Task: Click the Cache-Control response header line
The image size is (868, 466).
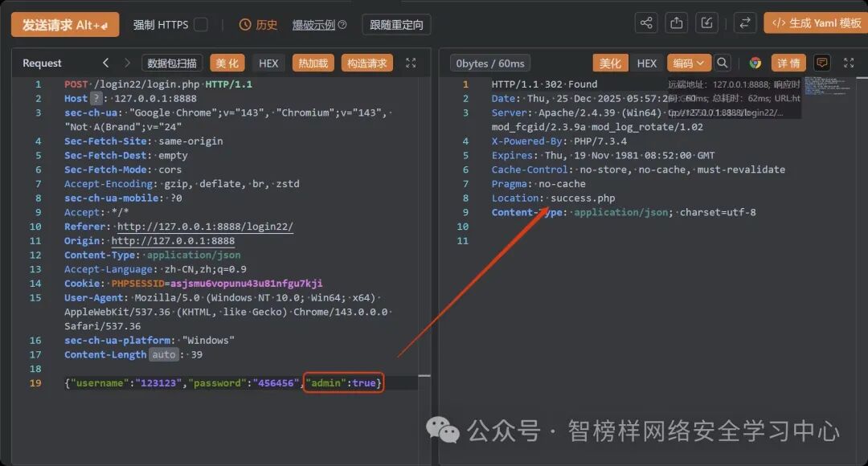Action: tap(638, 170)
